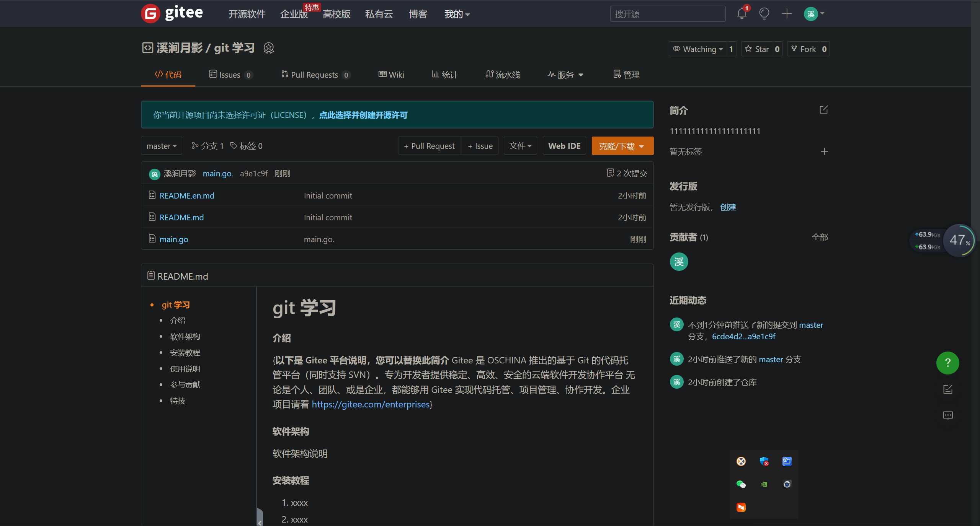Click the 点此选择并创建开源许可 link
980x526 pixels.
[x=363, y=115]
